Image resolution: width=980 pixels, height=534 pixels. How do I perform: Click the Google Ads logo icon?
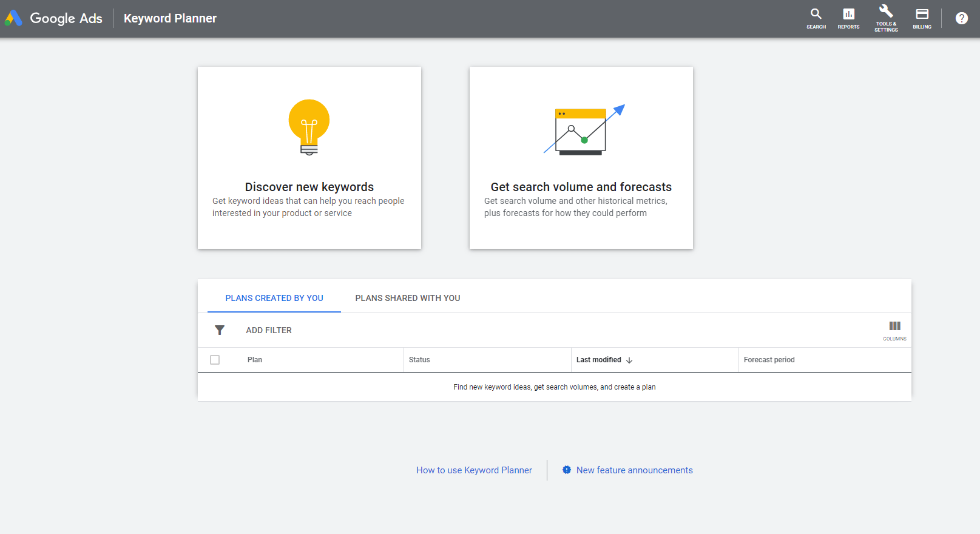pos(13,18)
